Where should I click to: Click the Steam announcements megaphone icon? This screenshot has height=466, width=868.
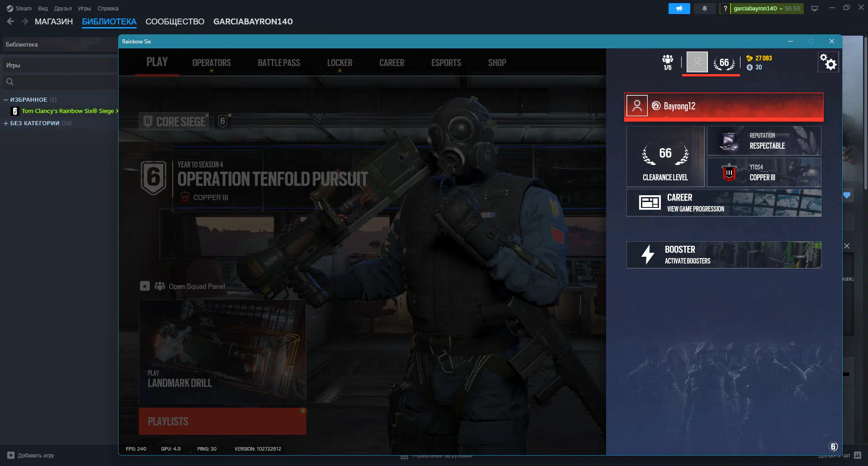tap(679, 9)
